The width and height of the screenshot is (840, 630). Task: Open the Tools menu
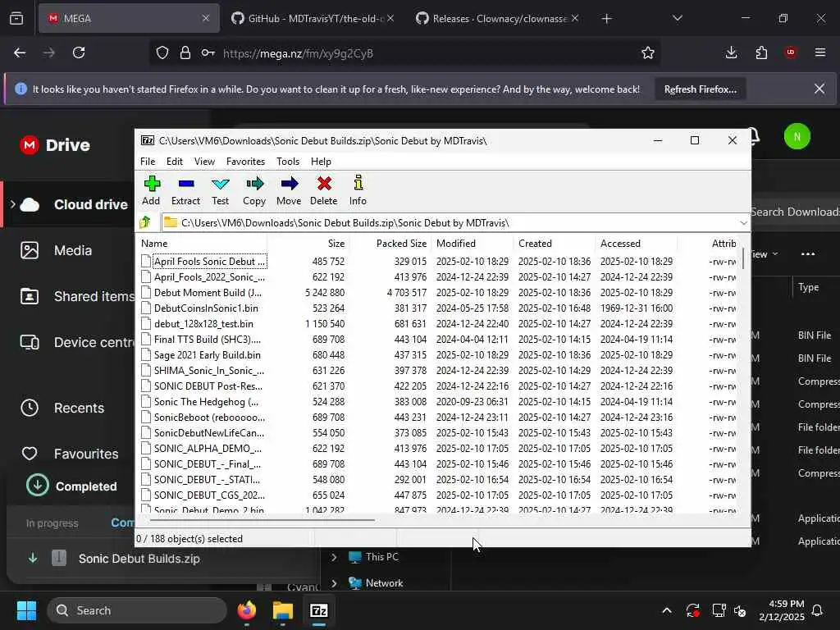288,162
